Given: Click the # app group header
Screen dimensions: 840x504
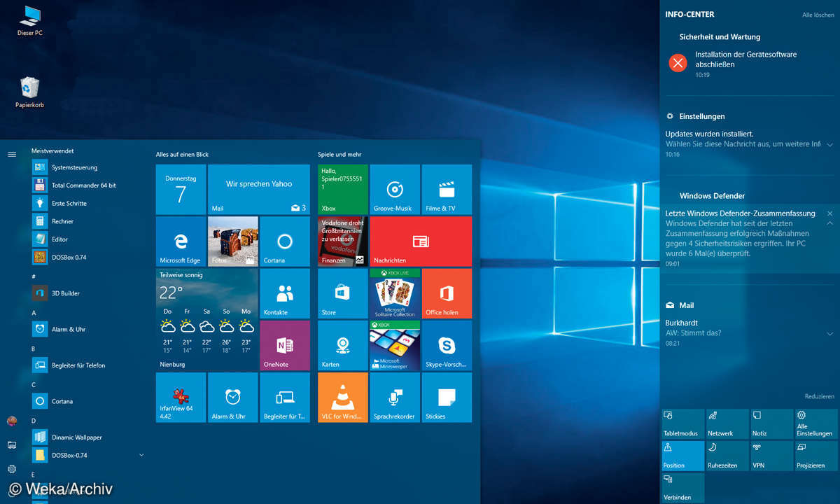Looking at the screenshot, I should pyautogui.click(x=34, y=276).
